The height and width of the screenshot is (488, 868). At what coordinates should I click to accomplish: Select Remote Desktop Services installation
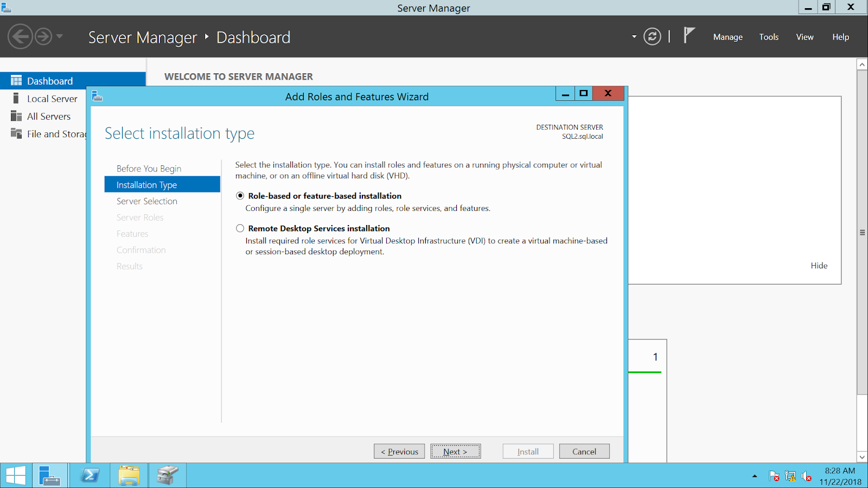[240, 228]
